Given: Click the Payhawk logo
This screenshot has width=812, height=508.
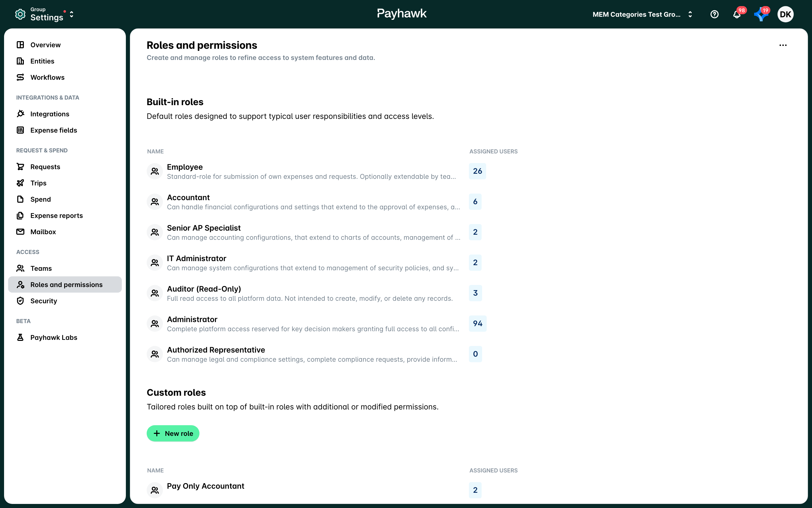Looking at the screenshot, I should click(x=402, y=14).
